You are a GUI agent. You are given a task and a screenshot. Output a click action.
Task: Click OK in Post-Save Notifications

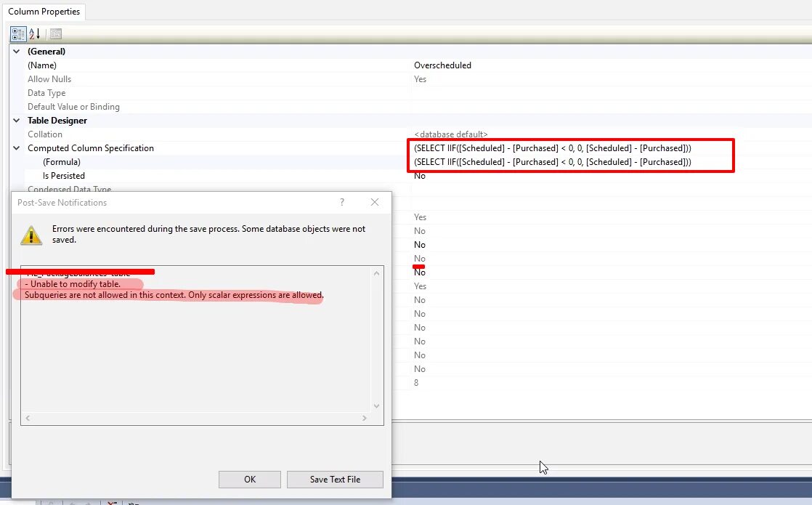point(250,479)
